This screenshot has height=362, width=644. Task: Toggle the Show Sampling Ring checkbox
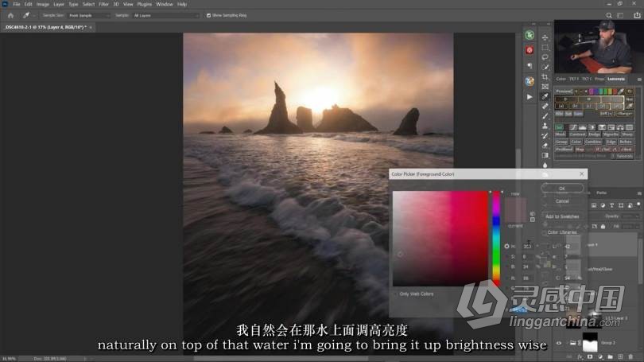208,15
